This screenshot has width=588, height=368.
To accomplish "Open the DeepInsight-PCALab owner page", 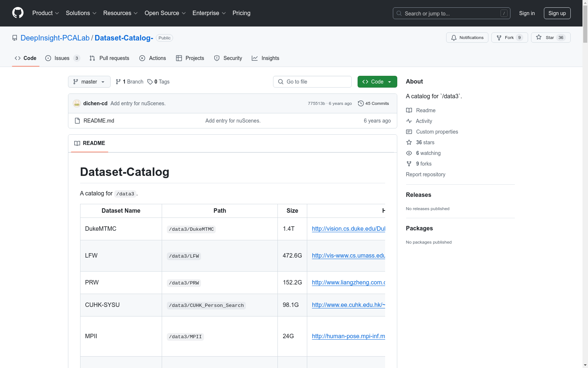I will tap(55, 38).
